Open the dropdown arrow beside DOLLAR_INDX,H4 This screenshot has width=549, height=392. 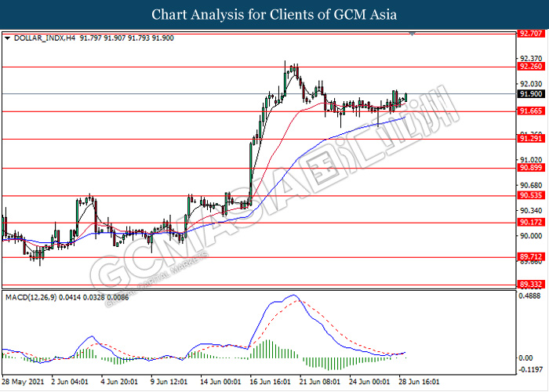click(x=7, y=38)
